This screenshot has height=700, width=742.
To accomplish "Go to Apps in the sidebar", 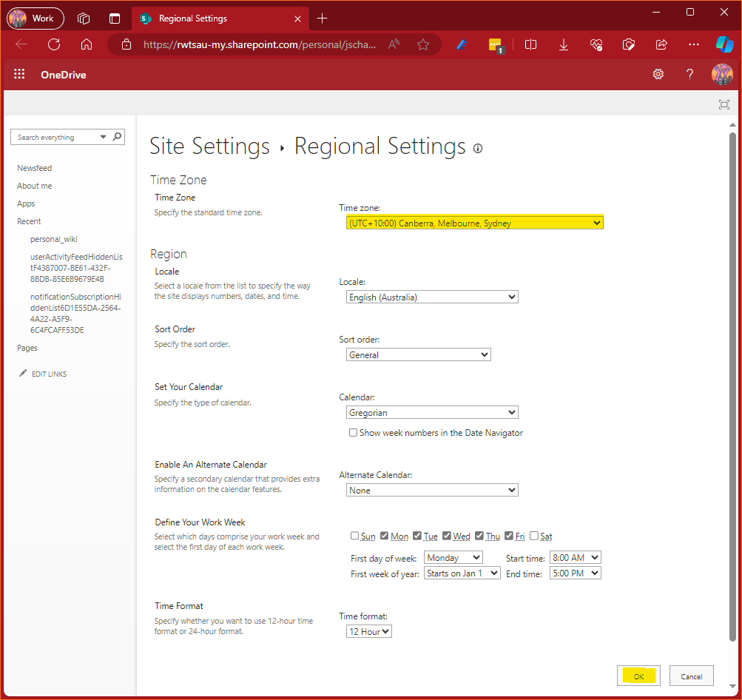I will [26, 203].
